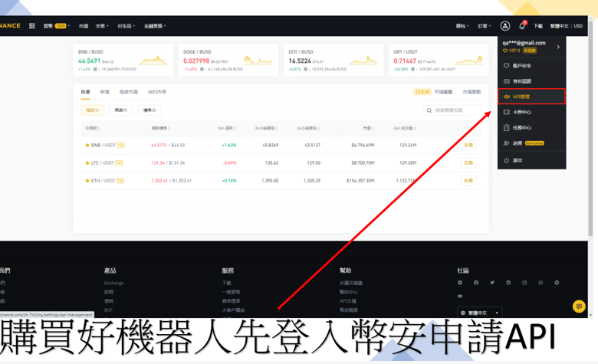Select the 自選 favorites tab
Image resolution: width=598 pixels, height=364 pixels.
(x=85, y=92)
